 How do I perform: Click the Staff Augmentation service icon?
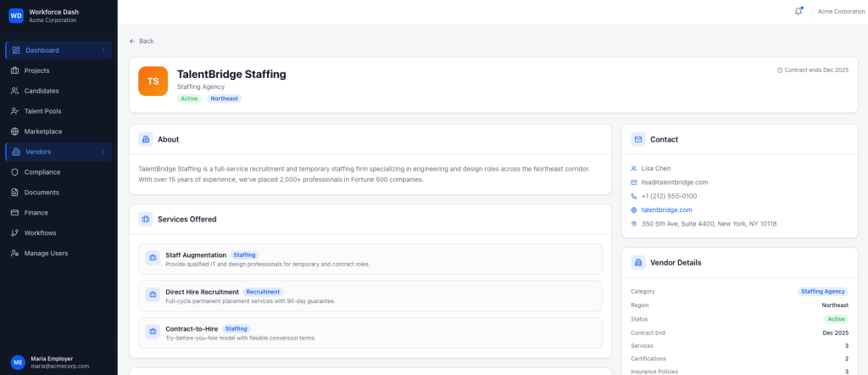153,259
